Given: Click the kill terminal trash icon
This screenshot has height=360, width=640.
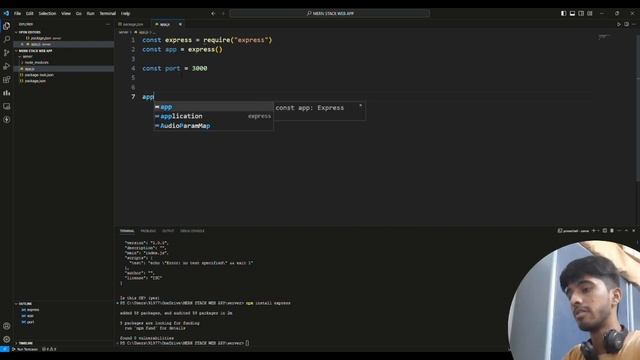Looking at the screenshot, I should point(612,231).
